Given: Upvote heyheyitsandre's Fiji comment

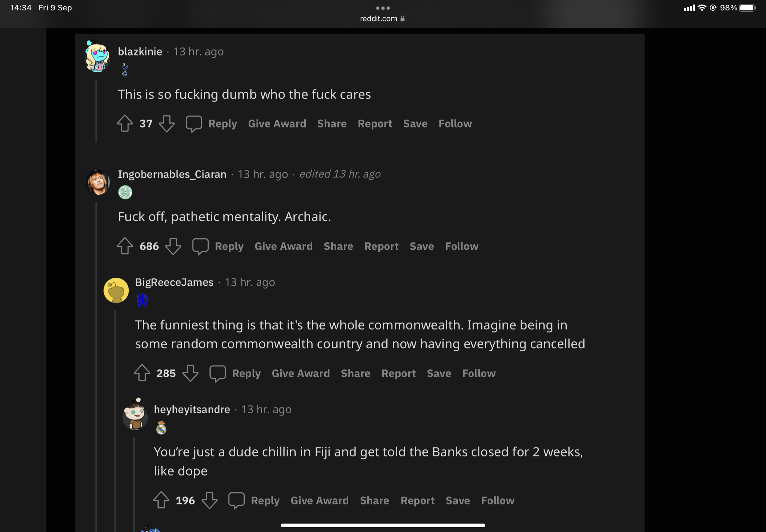Looking at the screenshot, I should (161, 500).
